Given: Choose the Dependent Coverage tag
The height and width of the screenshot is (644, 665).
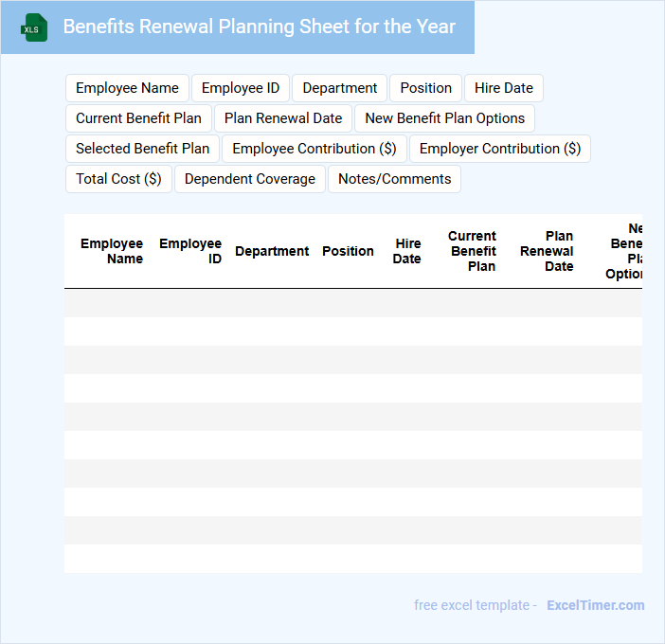Looking at the screenshot, I should [x=250, y=179].
